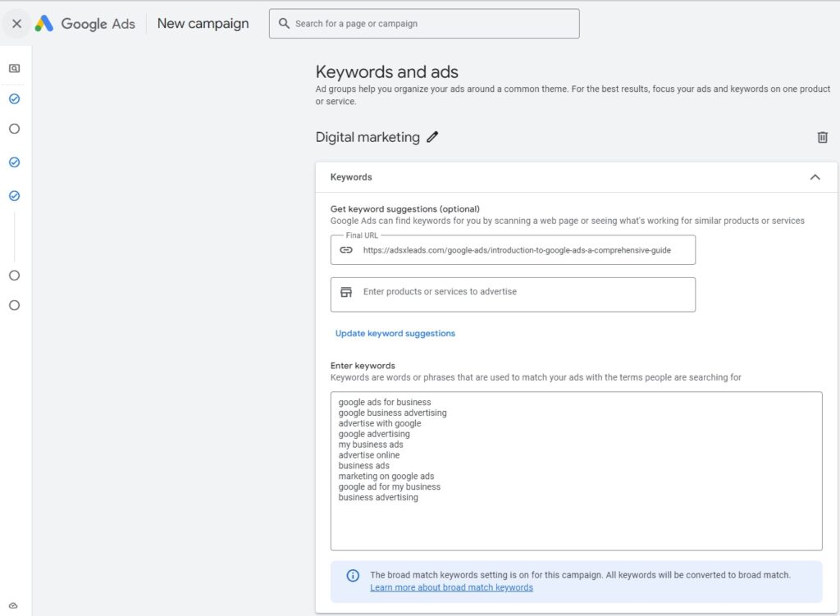The height and width of the screenshot is (616, 840).
Task: Go to fourth completed step checkmark
Action: pyautogui.click(x=15, y=196)
